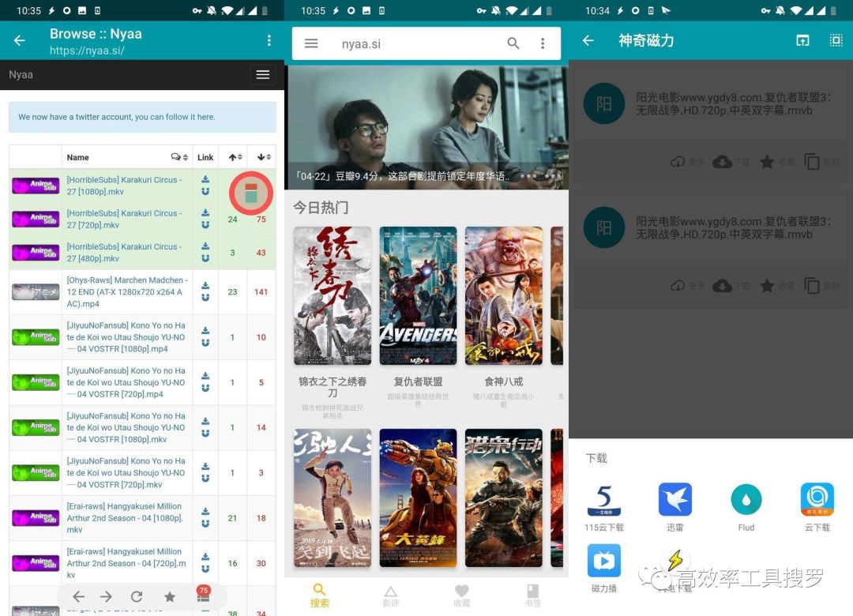
Task: Switch to 搜索 bottom tab
Action: (319, 595)
